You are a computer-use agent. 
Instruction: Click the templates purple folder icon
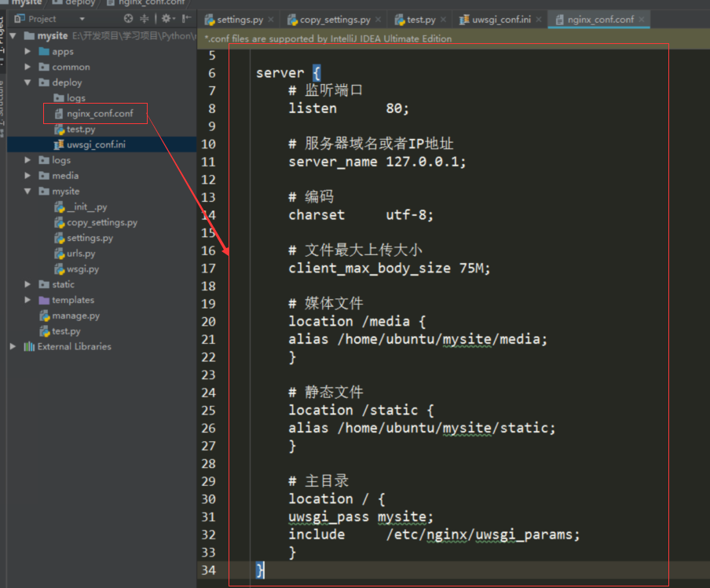point(44,300)
